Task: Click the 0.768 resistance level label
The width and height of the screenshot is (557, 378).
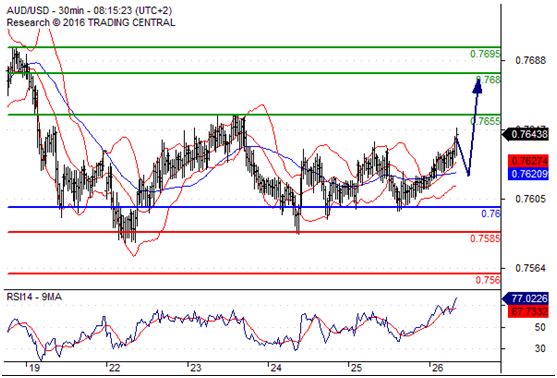Action: pos(488,80)
